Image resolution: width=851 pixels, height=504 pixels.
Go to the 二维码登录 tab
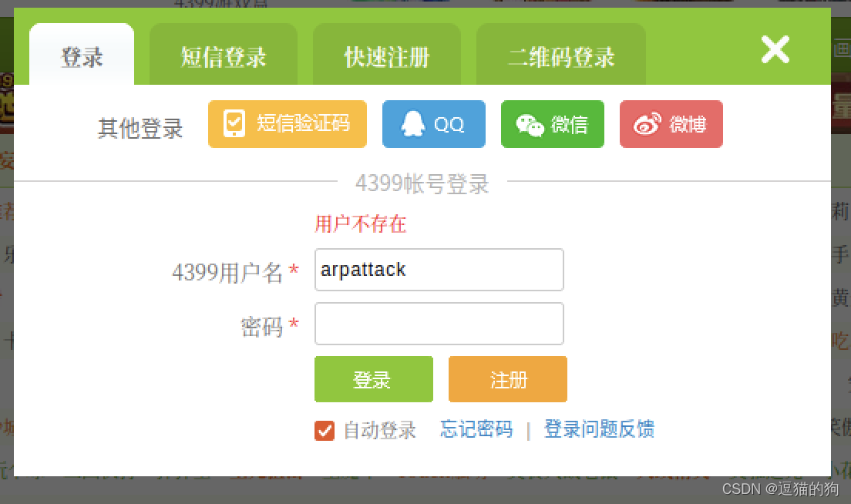click(x=561, y=54)
